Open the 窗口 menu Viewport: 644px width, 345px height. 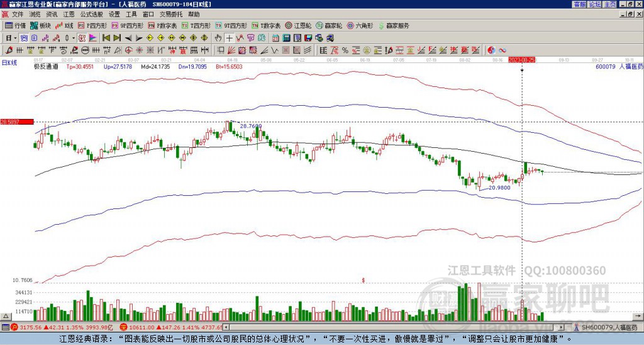pos(148,14)
